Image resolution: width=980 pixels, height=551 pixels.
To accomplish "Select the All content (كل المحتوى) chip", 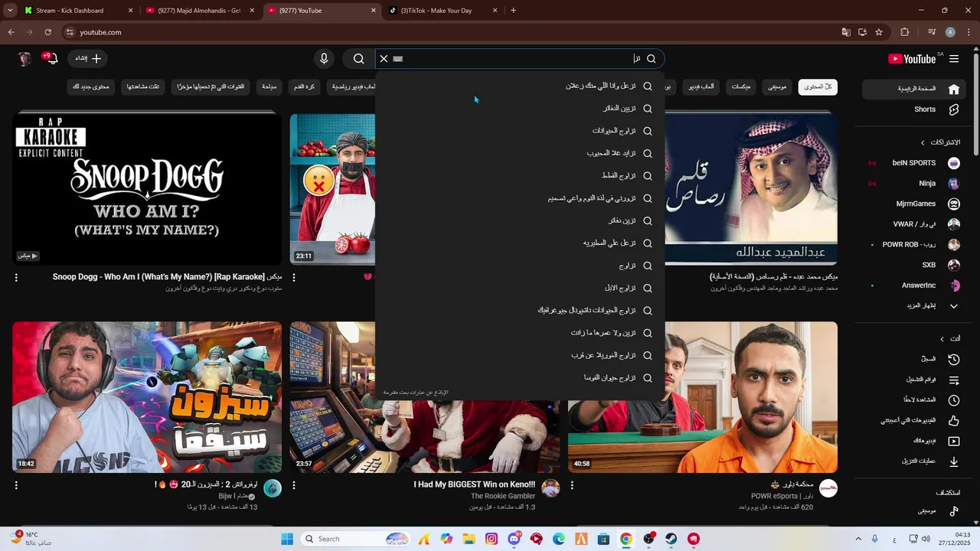I will 818,86.
